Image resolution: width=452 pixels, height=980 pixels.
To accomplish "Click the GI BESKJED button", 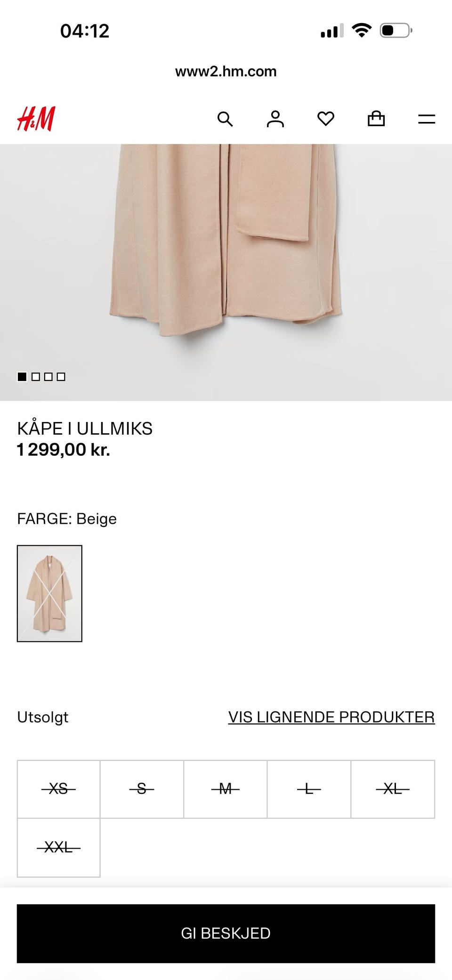I will pyautogui.click(x=226, y=933).
